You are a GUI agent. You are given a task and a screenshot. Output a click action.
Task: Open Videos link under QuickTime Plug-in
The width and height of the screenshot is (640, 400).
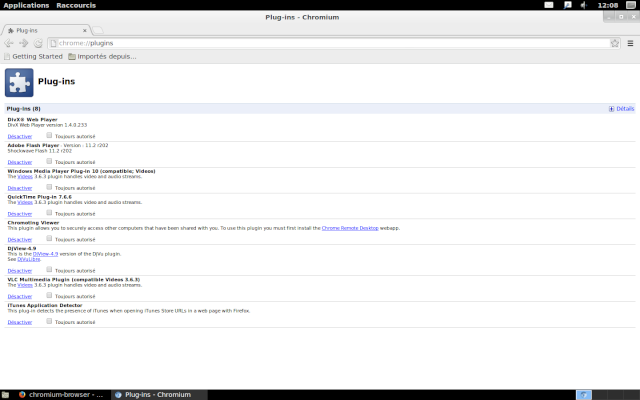pos(25,202)
